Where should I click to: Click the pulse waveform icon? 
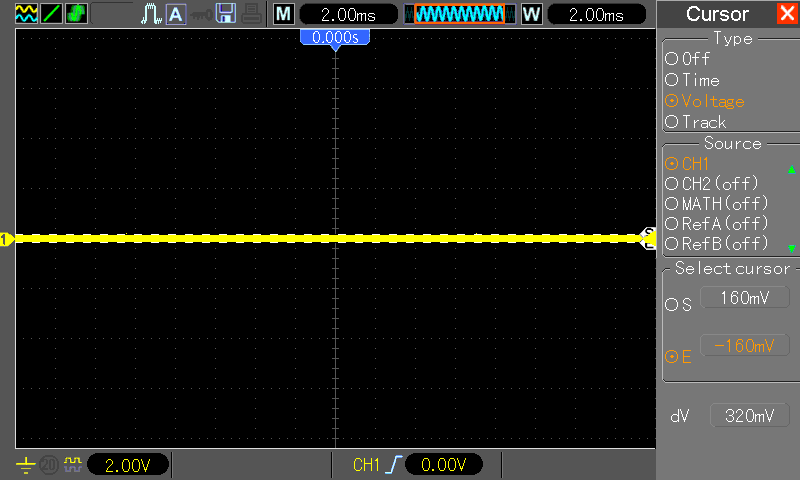tap(151, 14)
